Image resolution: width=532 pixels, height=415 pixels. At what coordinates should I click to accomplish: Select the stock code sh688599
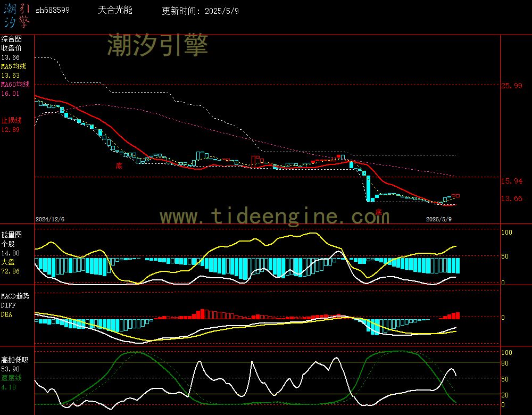click(x=53, y=10)
